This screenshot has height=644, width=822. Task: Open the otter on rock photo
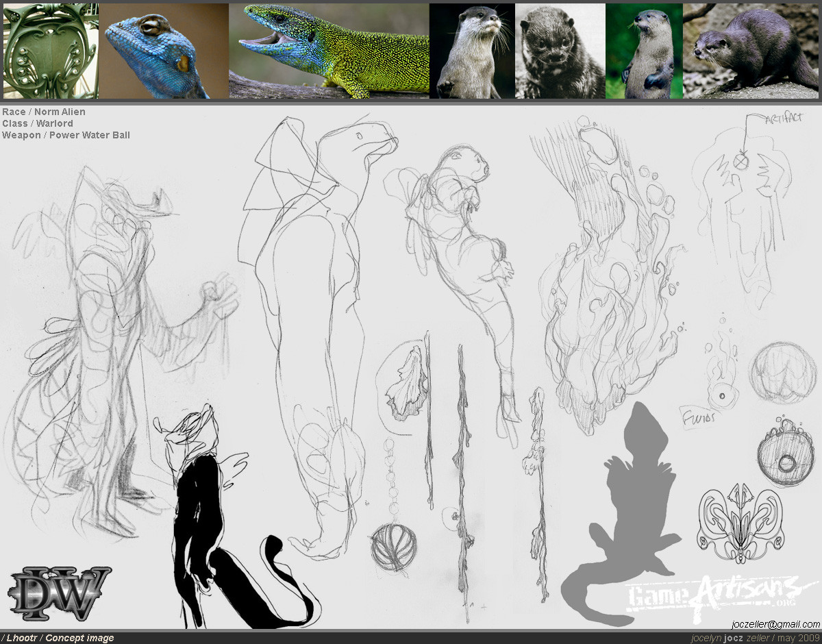point(751,51)
